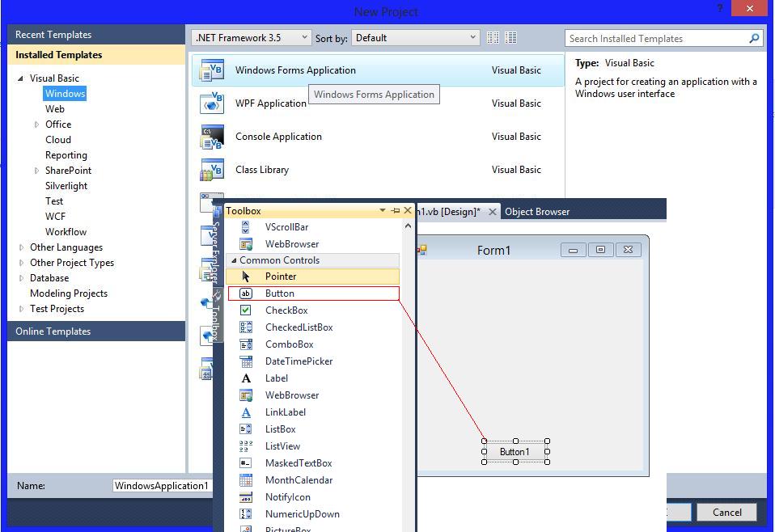
Task: Select the Cloud template category
Action: click(x=58, y=140)
